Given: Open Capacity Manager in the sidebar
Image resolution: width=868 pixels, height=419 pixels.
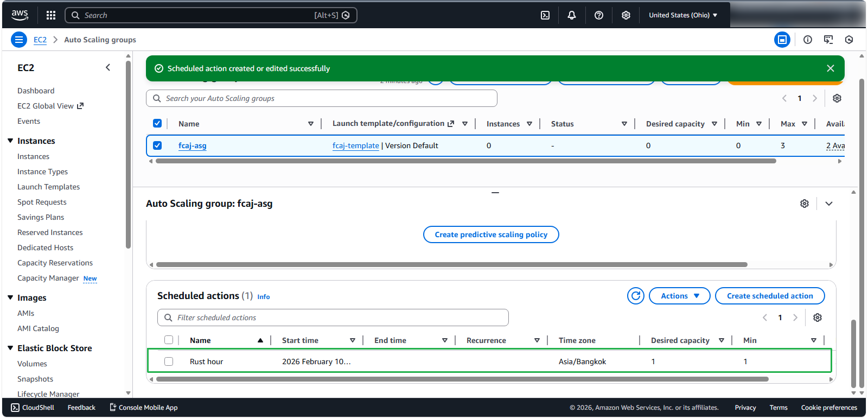Looking at the screenshot, I should pos(48,278).
